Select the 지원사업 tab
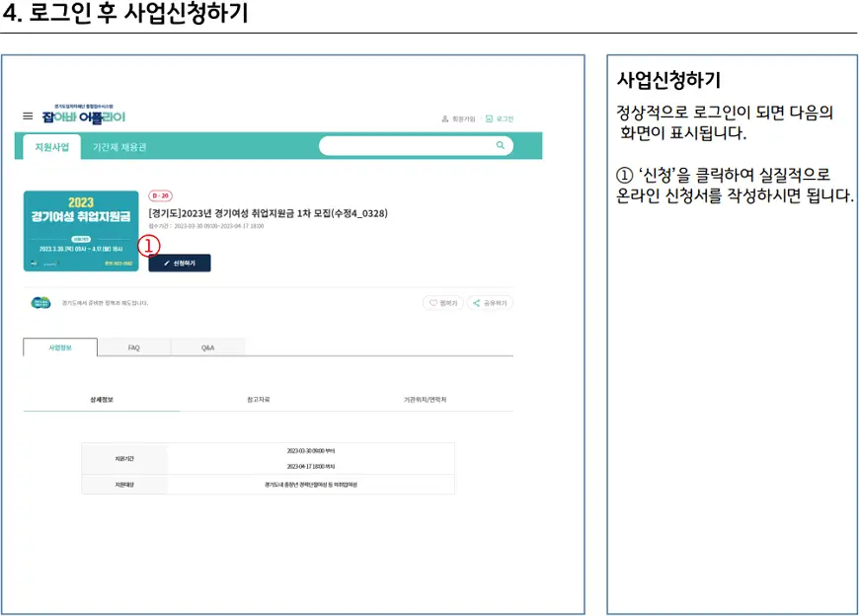 click(x=52, y=147)
